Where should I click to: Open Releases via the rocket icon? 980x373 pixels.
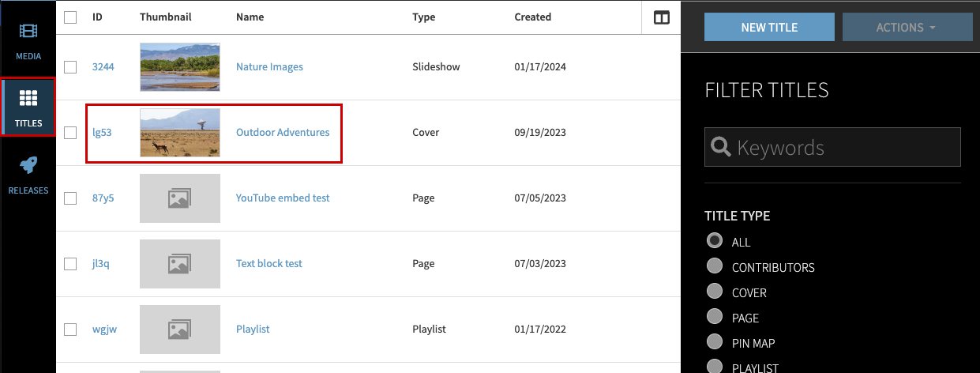(28, 166)
